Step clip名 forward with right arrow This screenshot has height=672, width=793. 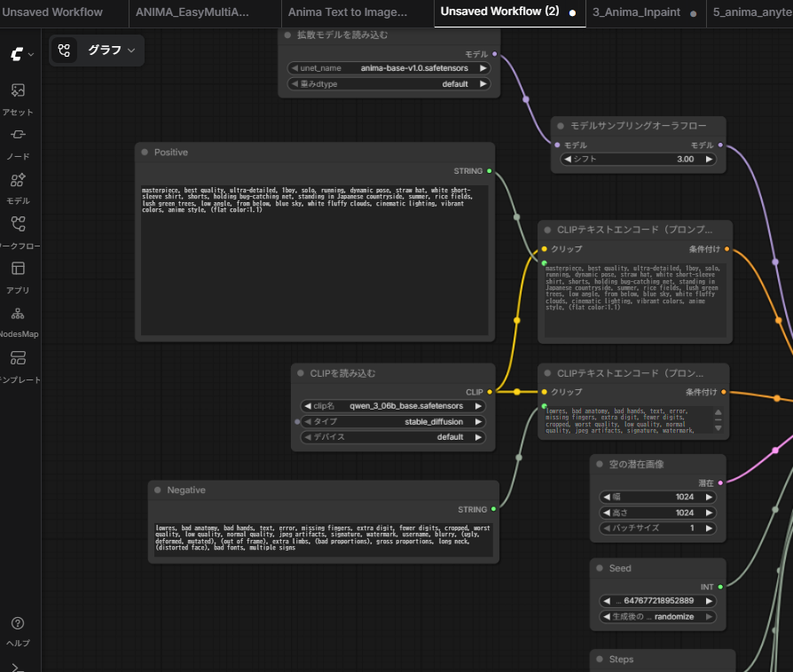(478, 406)
